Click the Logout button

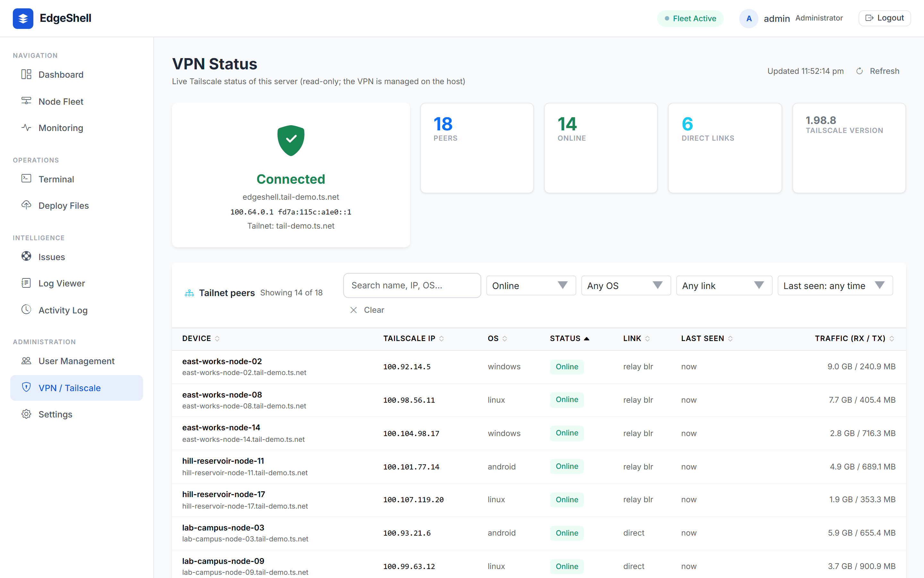click(x=884, y=18)
